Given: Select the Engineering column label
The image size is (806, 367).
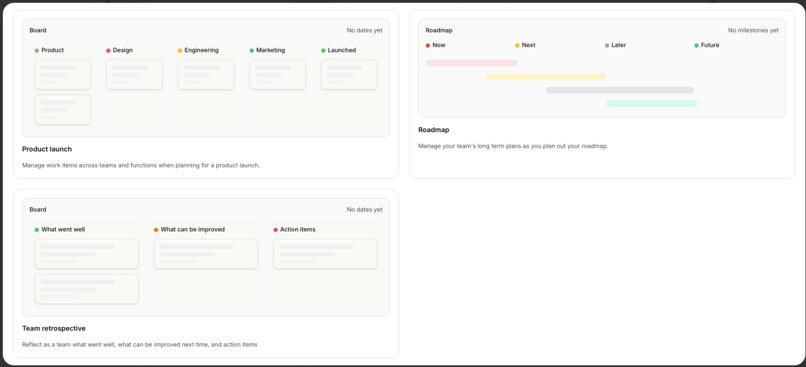Looking at the screenshot, I should pyautogui.click(x=202, y=50).
